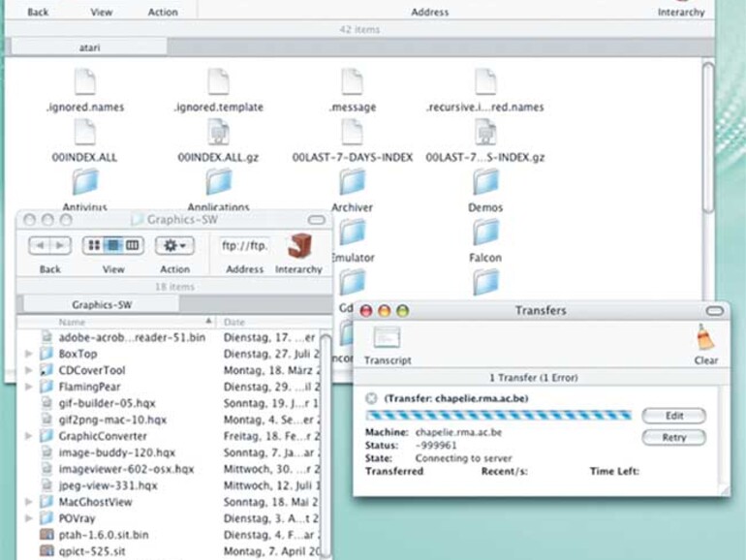Select the .message file icon
Viewport: 746px width, 560px height.
[352, 82]
